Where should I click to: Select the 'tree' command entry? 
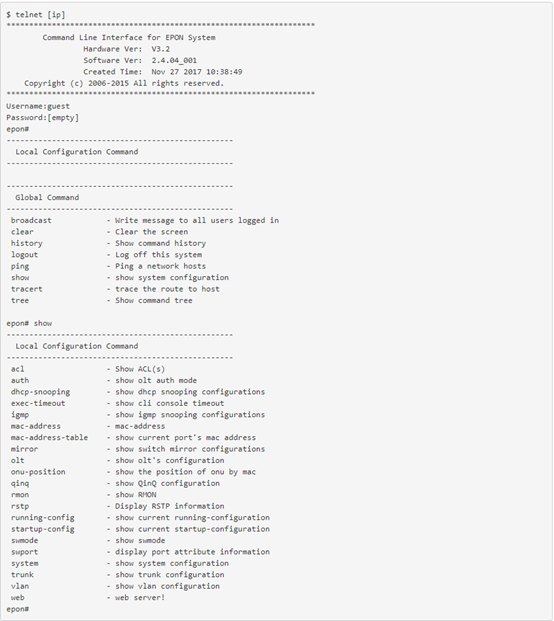[20, 300]
